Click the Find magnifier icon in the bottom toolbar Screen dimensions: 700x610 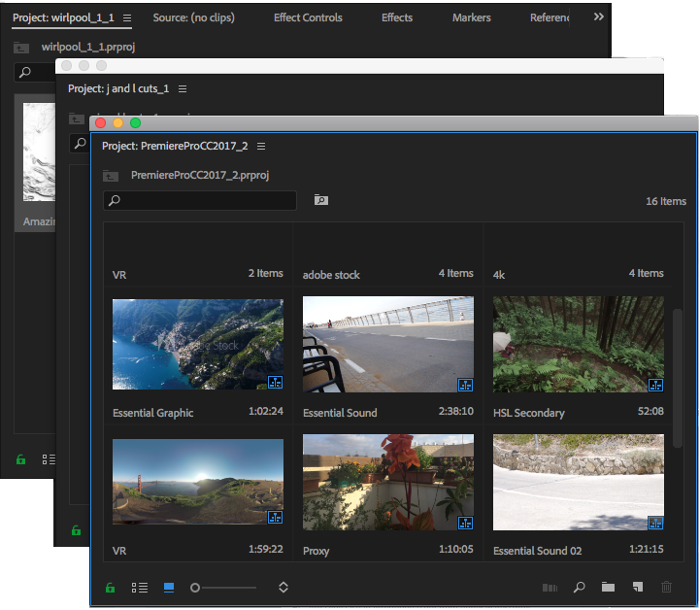579,588
